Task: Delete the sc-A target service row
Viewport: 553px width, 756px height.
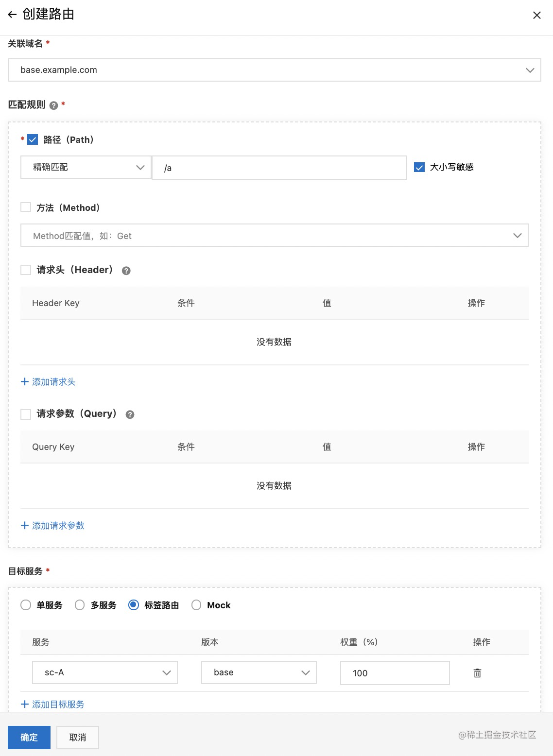Action: [x=477, y=673]
